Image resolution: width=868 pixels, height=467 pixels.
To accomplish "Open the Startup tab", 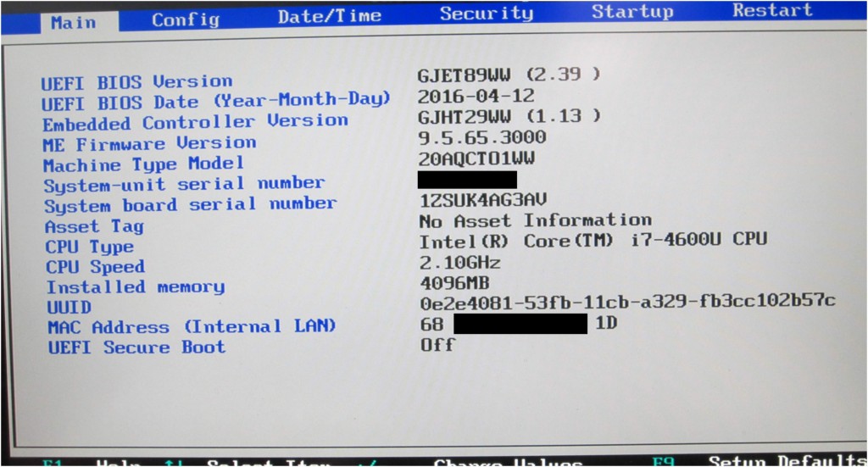I will [x=632, y=12].
